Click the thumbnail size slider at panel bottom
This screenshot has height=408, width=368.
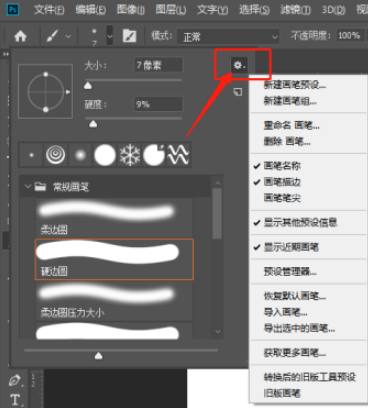98,356
